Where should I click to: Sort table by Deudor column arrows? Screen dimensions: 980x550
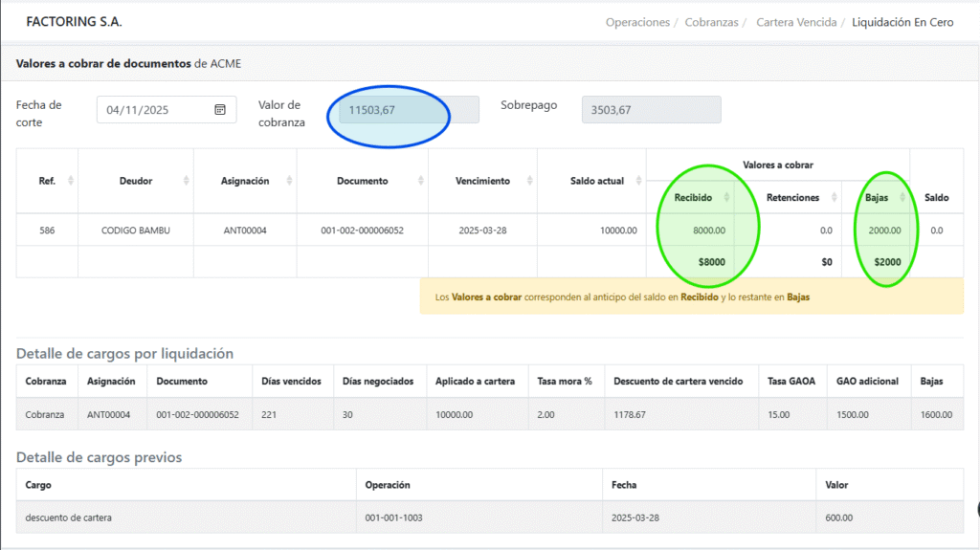186,181
